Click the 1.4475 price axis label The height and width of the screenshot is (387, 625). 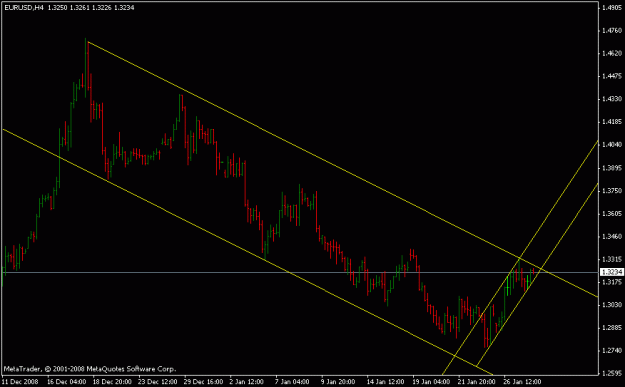coord(612,76)
